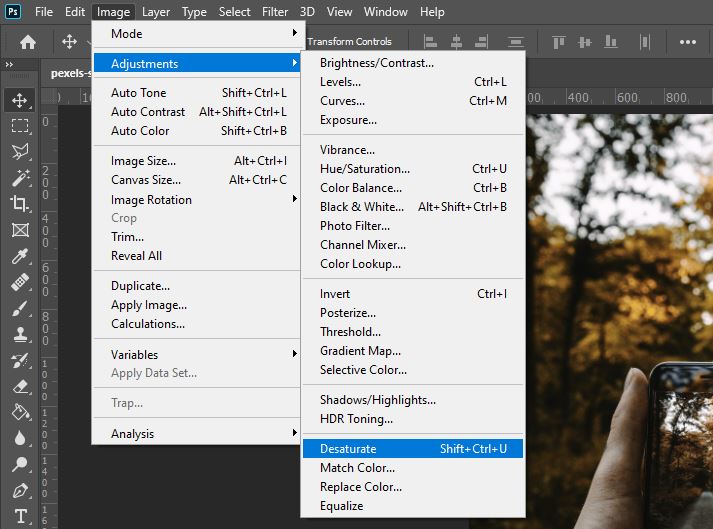Select the Rectangular Marquee tool
Screen dimensions: 713x529
pos(20,125)
